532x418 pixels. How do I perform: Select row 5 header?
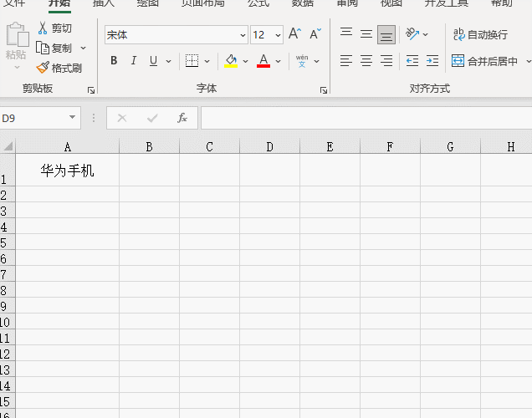coord(8,242)
